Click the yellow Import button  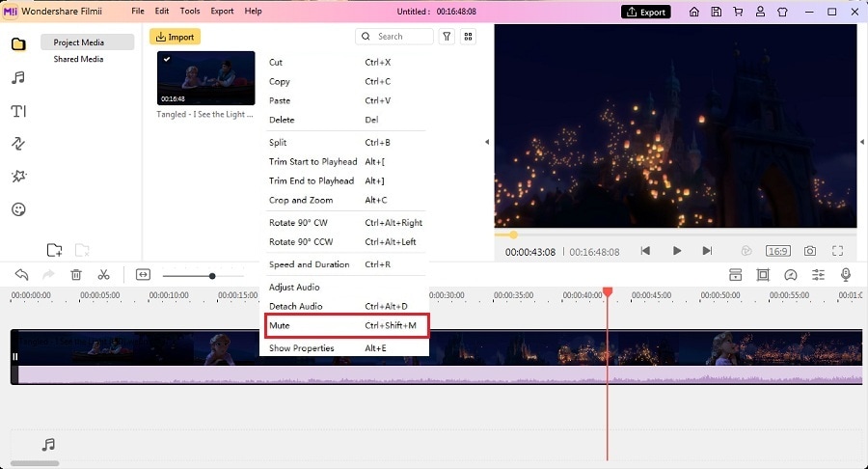point(175,37)
